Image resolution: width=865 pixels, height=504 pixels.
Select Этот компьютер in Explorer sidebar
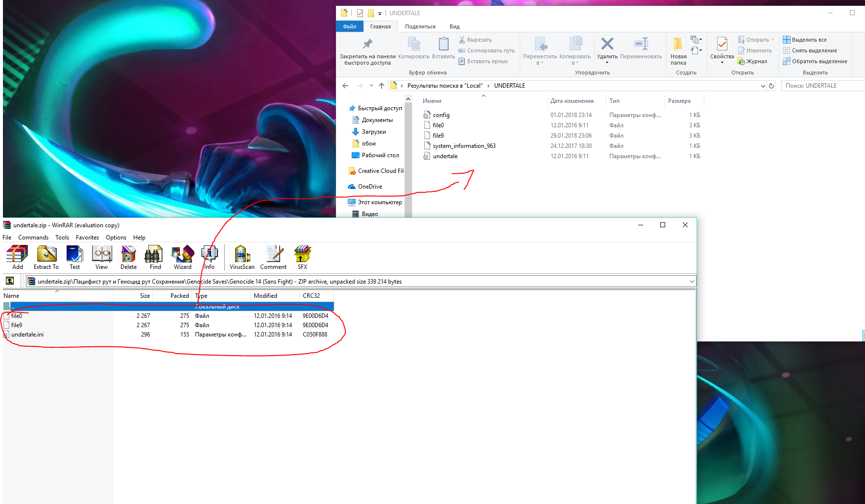coord(375,202)
